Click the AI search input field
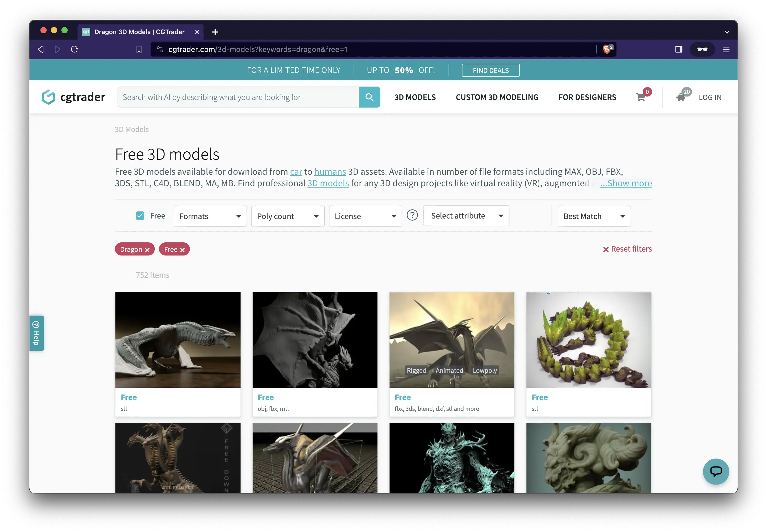 click(x=238, y=97)
